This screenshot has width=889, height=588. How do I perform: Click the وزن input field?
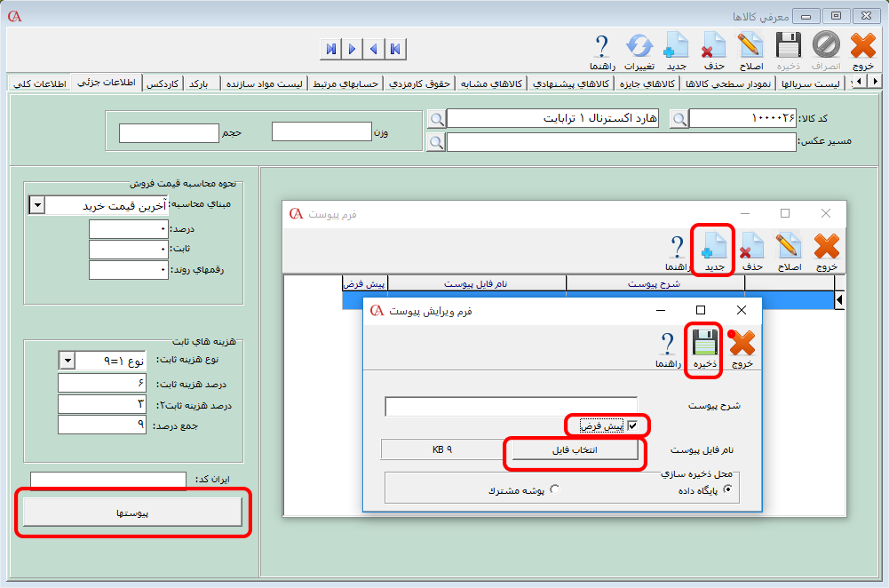coord(321,131)
